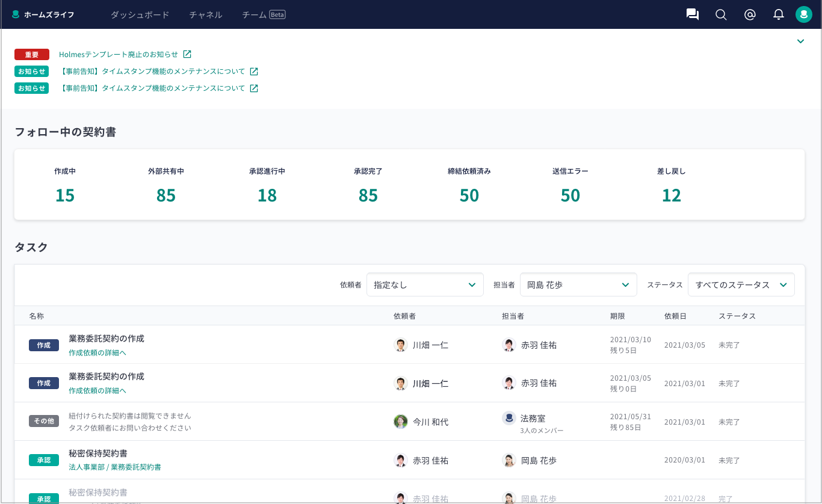Click the 2021/03/05 request date cell
The image size is (822, 504).
[x=685, y=345]
